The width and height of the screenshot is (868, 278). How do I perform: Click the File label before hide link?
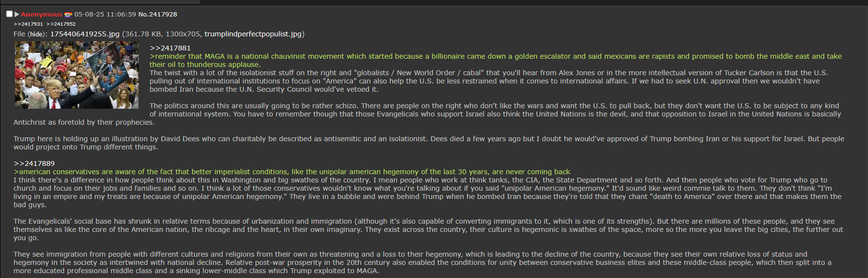click(19, 34)
